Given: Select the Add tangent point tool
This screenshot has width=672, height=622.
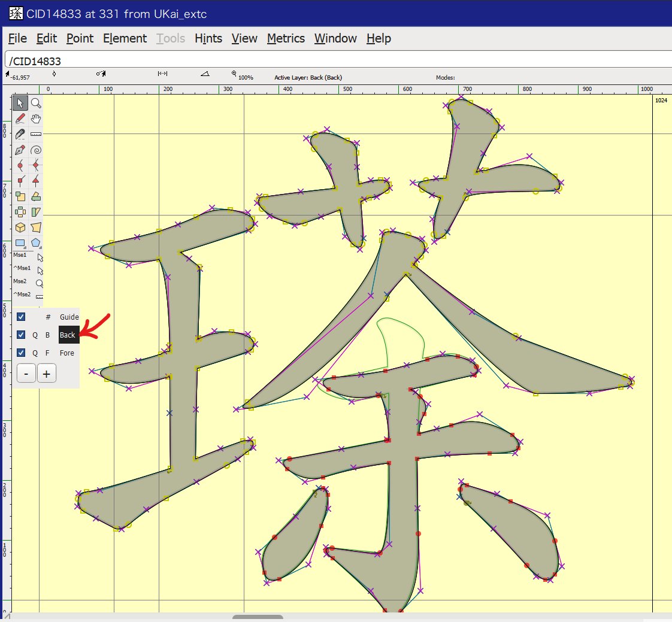Looking at the screenshot, I should 36,181.
